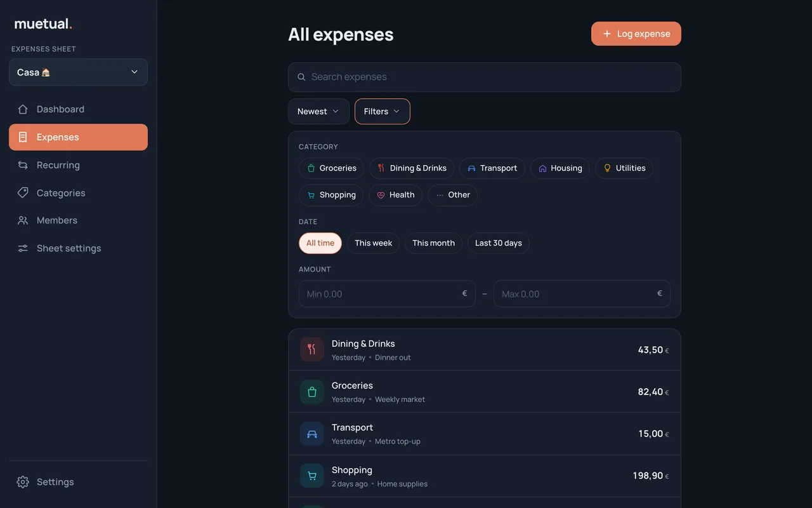Click the Categories tag icon
This screenshot has width=812, height=508.
point(23,193)
